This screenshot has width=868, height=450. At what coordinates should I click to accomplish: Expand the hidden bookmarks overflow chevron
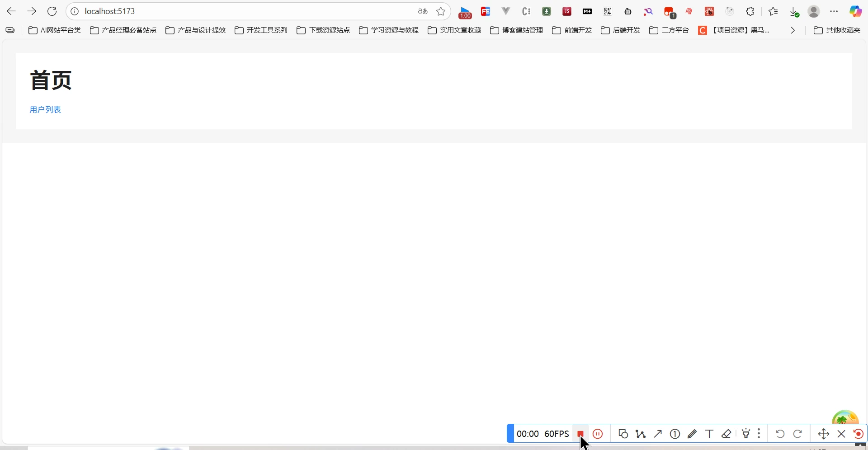point(793,30)
